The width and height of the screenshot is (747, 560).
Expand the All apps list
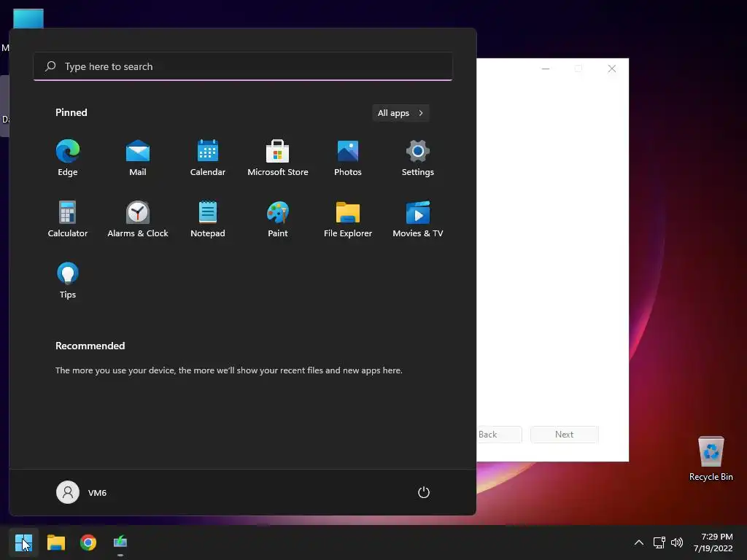[400, 113]
